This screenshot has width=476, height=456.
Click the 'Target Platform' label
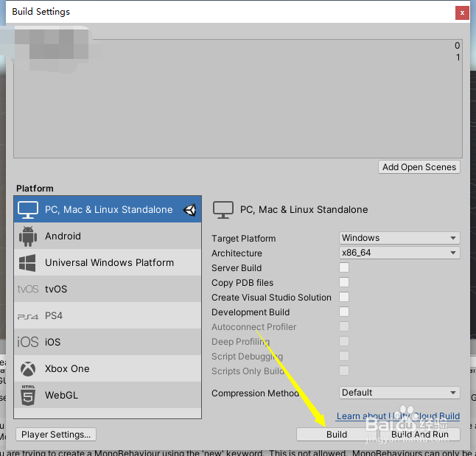click(243, 239)
